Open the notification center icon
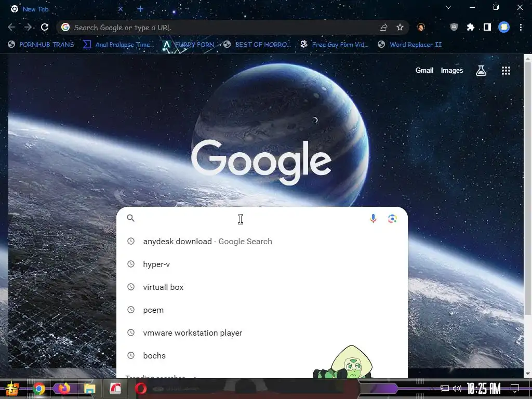532x399 pixels. tap(515, 389)
